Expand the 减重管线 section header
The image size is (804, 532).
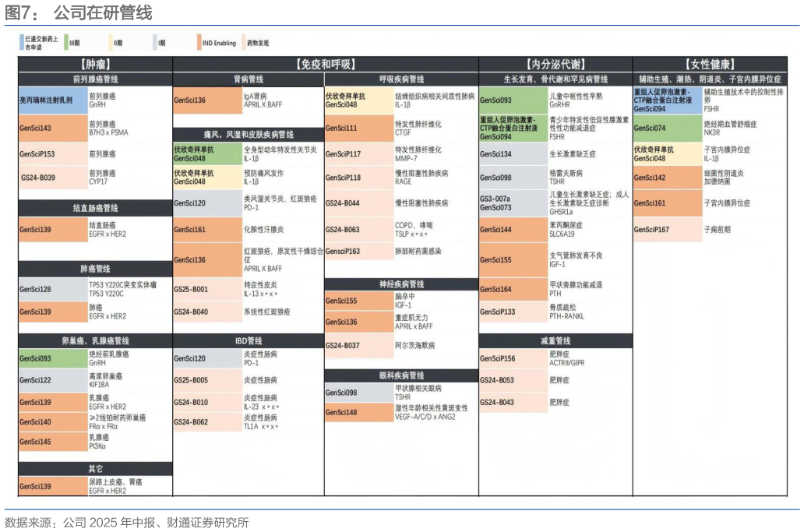pos(555,341)
